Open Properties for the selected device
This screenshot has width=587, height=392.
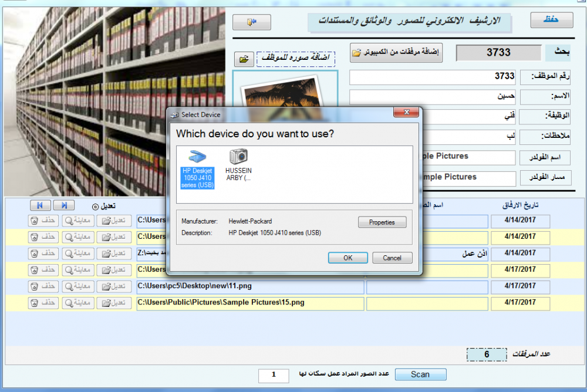(382, 222)
